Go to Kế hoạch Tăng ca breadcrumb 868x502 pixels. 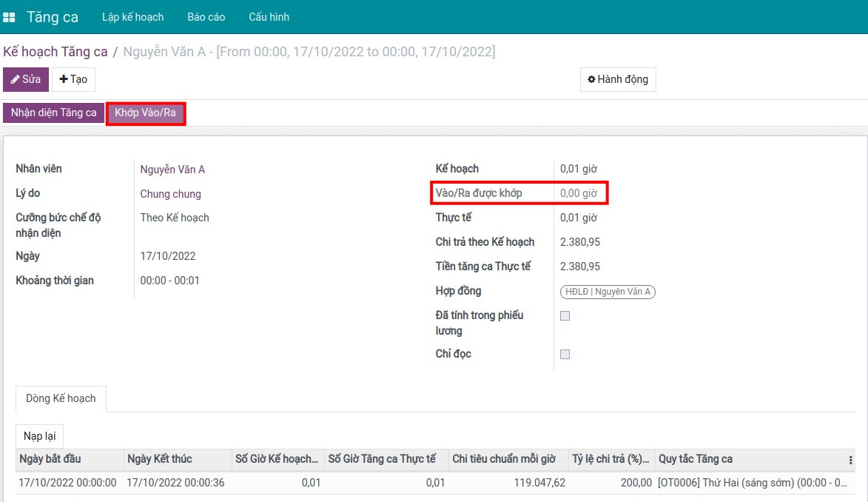tap(55, 52)
